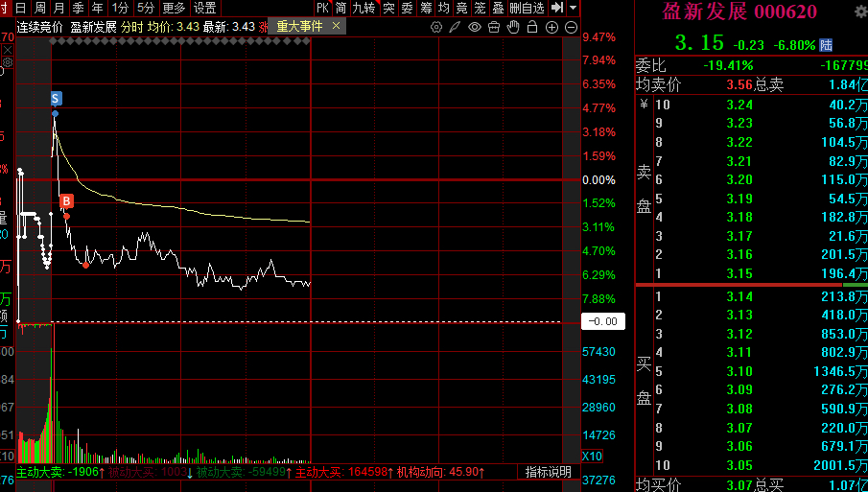Click the -0.00 price axis label
Viewport: 868px width, 492px height.
[603, 321]
